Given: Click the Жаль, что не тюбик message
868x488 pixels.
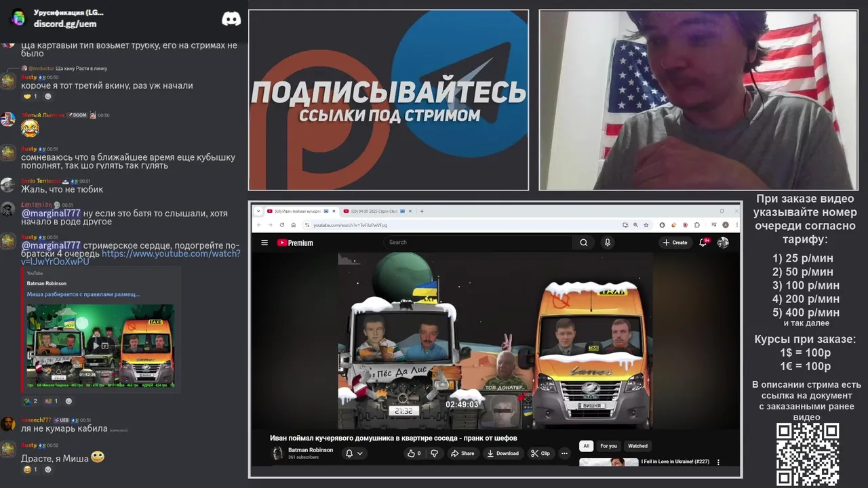Looking at the screenshot, I should (62, 189).
